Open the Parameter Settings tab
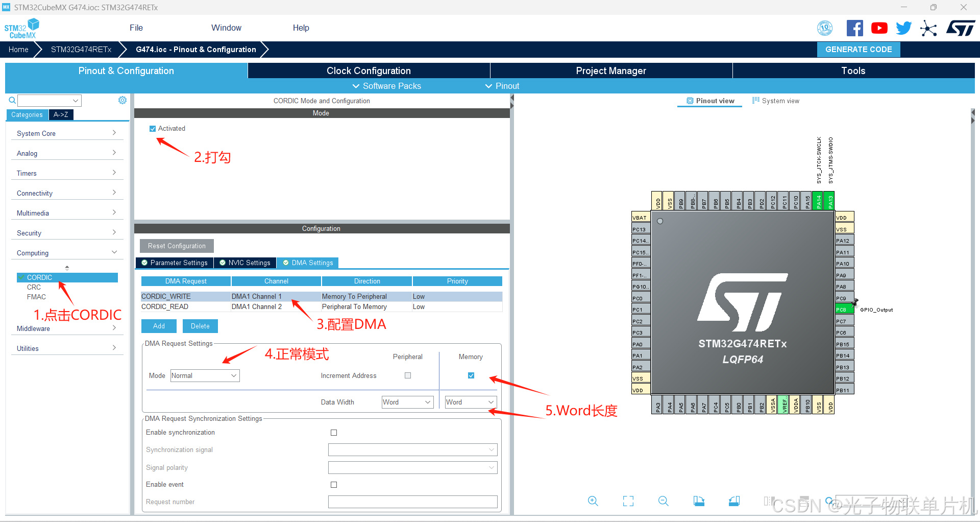Viewport: 980px width, 522px height. click(175, 263)
